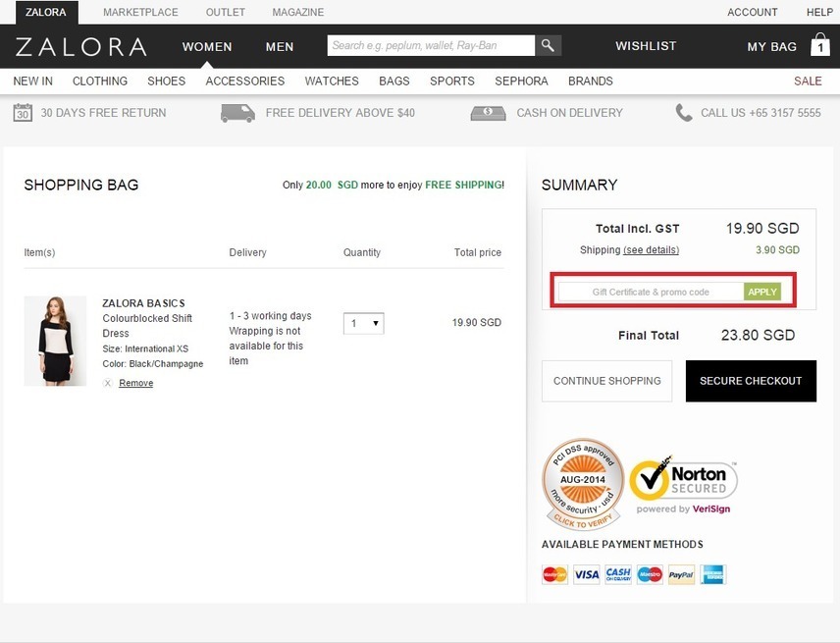Click the Norton Secured seal

click(x=684, y=484)
